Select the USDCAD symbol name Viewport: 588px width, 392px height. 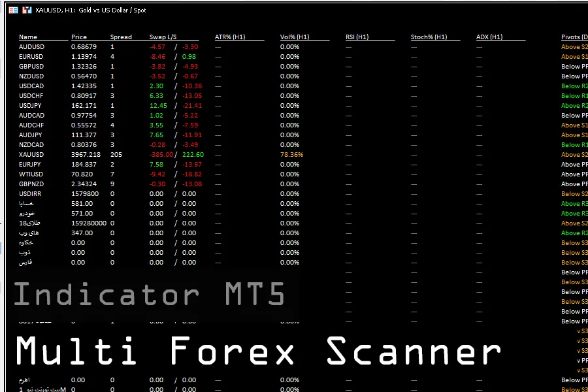coord(31,86)
